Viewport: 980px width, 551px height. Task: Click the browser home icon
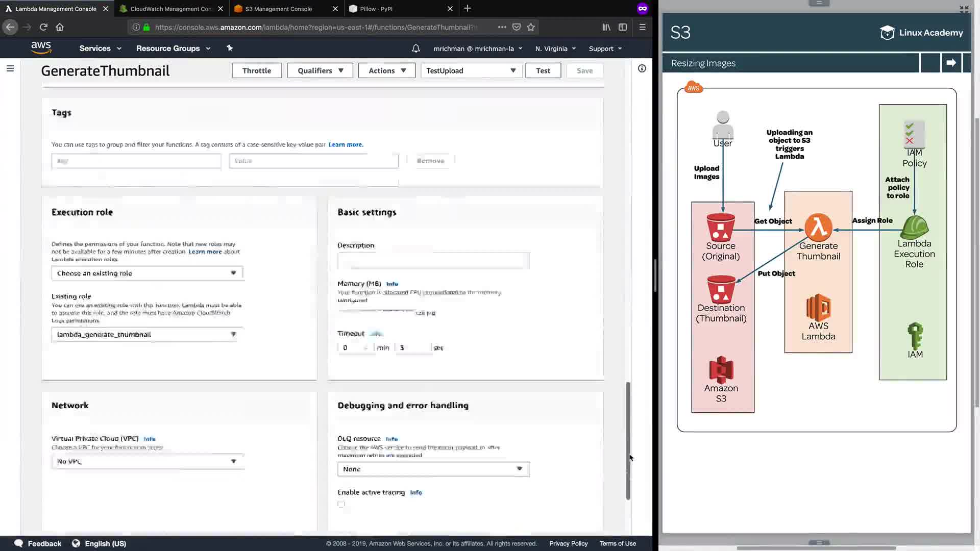(60, 27)
